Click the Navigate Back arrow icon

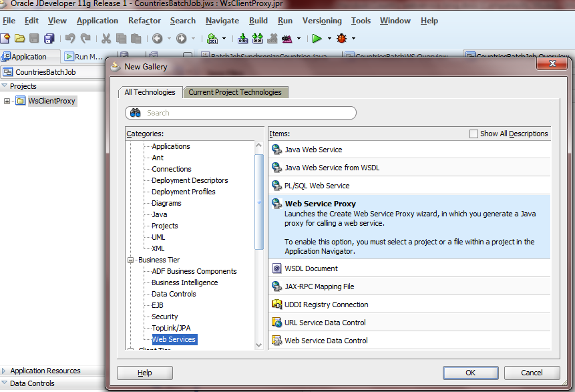pos(157,39)
